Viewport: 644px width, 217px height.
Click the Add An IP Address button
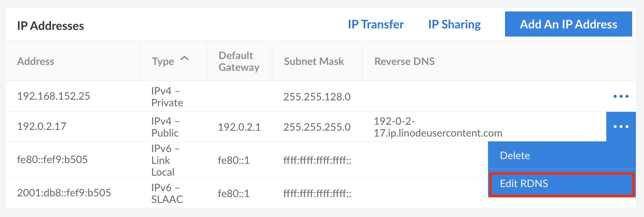click(x=569, y=24)
